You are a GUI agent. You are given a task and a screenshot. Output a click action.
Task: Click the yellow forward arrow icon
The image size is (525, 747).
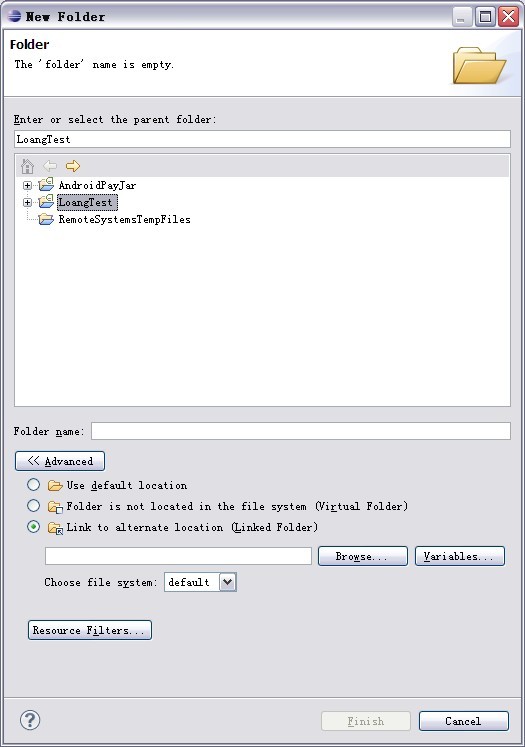pos(73,166)
